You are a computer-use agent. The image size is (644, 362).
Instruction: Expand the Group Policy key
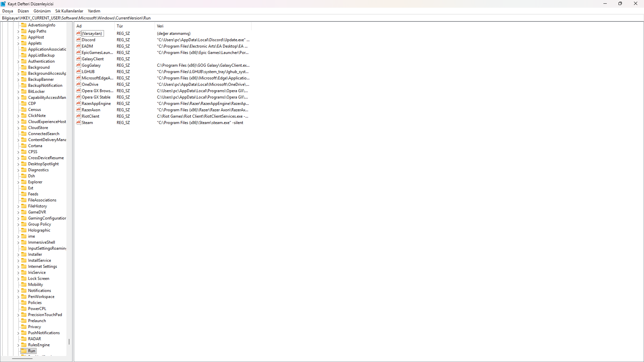point(18,224)
